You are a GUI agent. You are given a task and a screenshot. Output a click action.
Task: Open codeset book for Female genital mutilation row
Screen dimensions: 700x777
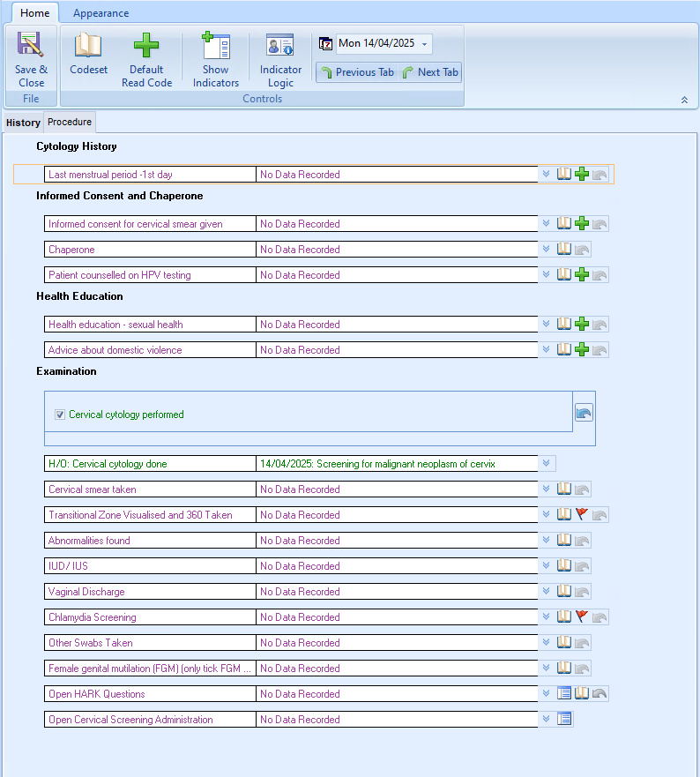[563, 668]
